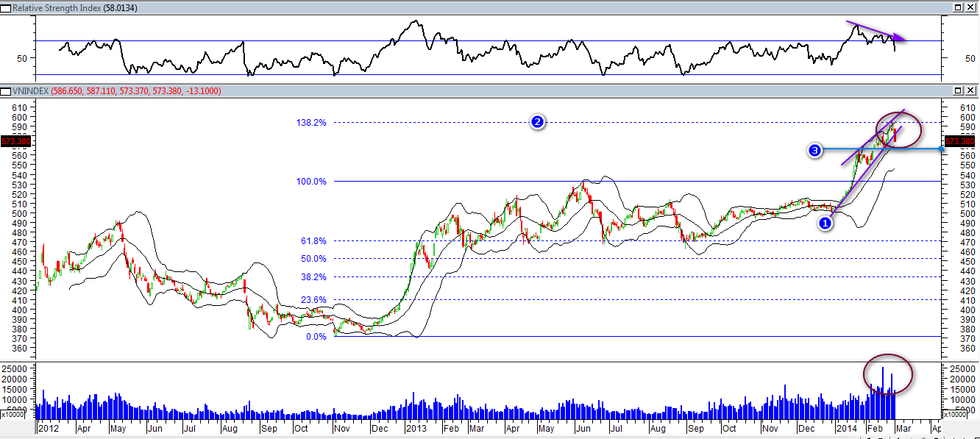Select the 61.8% Fibonacci retracement label
980x439 pixels.
(313, 241)
